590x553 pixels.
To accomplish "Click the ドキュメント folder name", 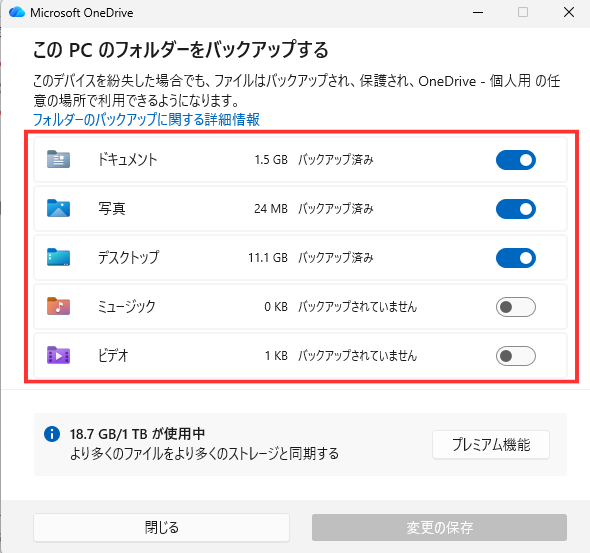I will (127, 160).
